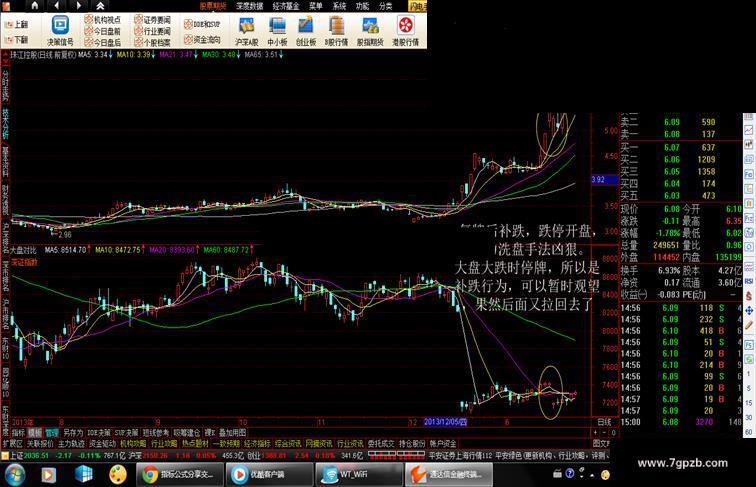Image resolution: width=756 pixels, height=487 pixels.
Task: Open the 系统 menu
Action: 339,6
